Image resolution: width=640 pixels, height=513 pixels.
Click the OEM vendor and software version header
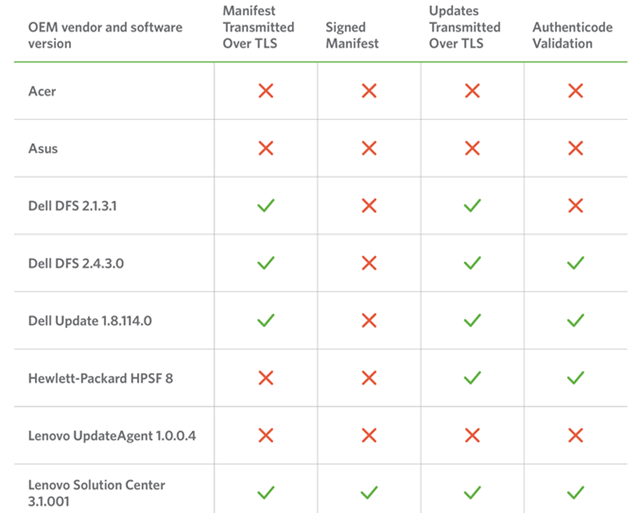pos(105,35)
